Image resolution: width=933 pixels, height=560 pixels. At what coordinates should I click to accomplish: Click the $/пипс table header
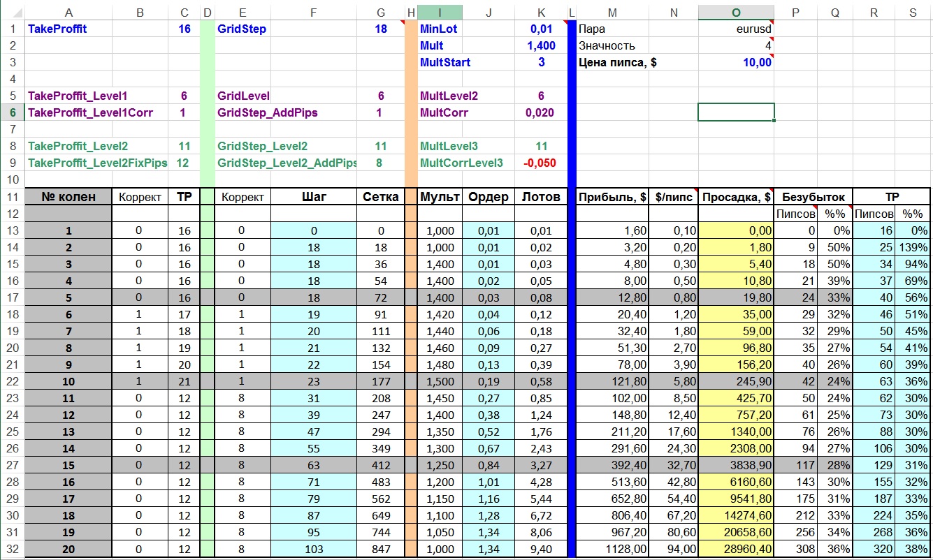coord(673,197)
